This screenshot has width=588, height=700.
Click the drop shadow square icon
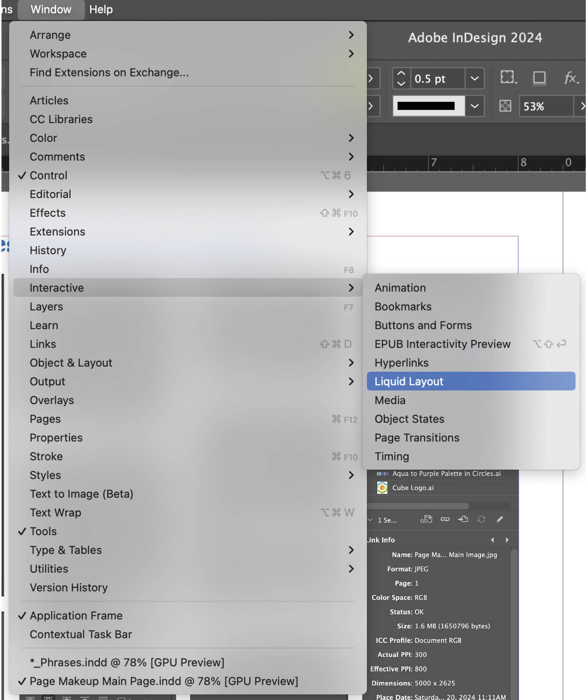539,78
